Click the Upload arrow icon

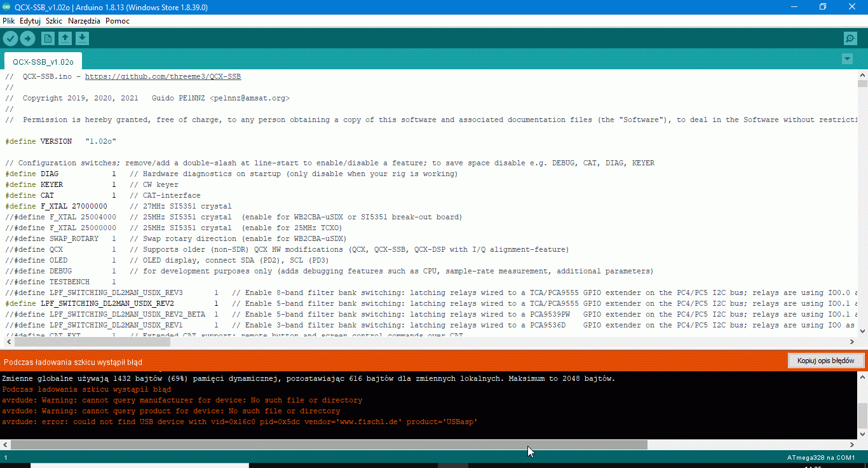click(x=27, y=39)
